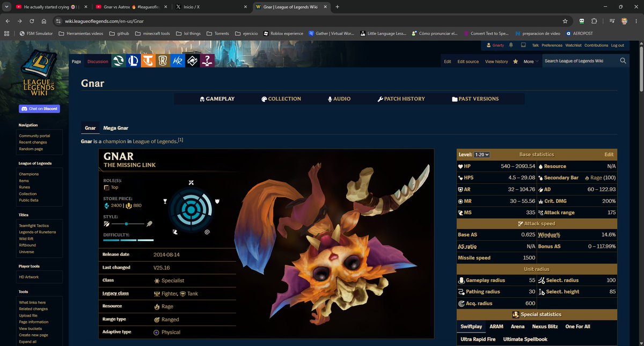Open the GAMEPLAY section
Image resolution: width=644 pixels, height=346 pixels.
pos(217,99)
